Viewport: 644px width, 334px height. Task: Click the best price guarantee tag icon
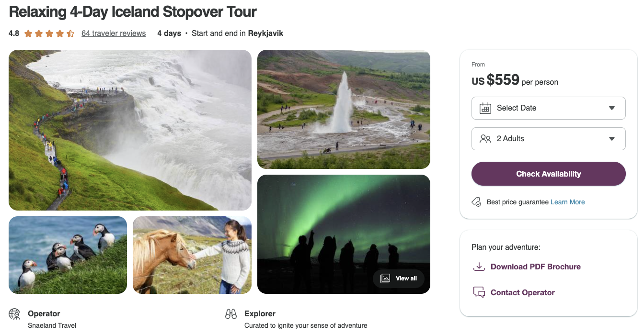[477, 202]
